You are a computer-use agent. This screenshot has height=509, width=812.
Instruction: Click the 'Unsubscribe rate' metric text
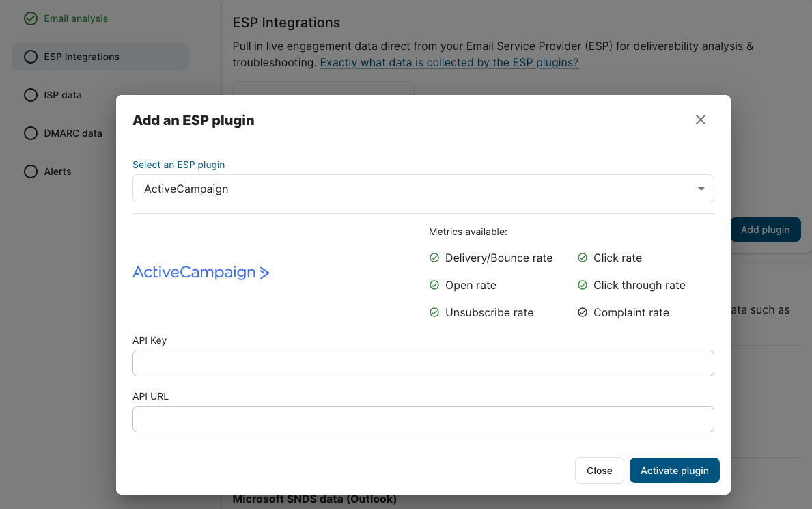click(490, 312)
